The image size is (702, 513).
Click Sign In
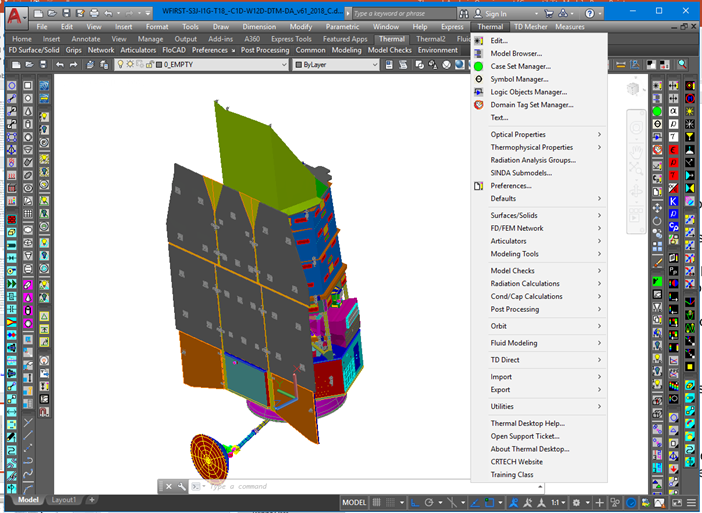[x=496, y=14]
